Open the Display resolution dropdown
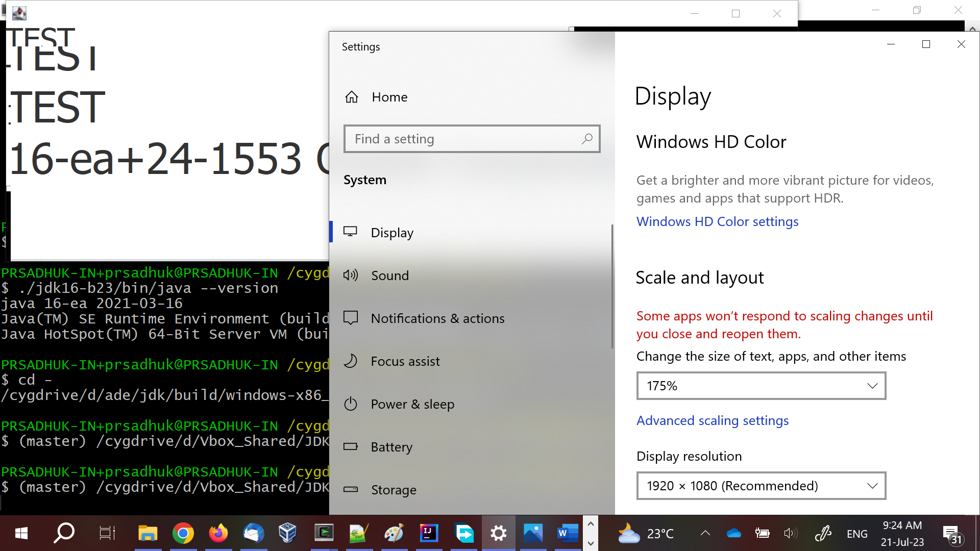The height and width of the screenshot is (551, 980). point(761,486)
